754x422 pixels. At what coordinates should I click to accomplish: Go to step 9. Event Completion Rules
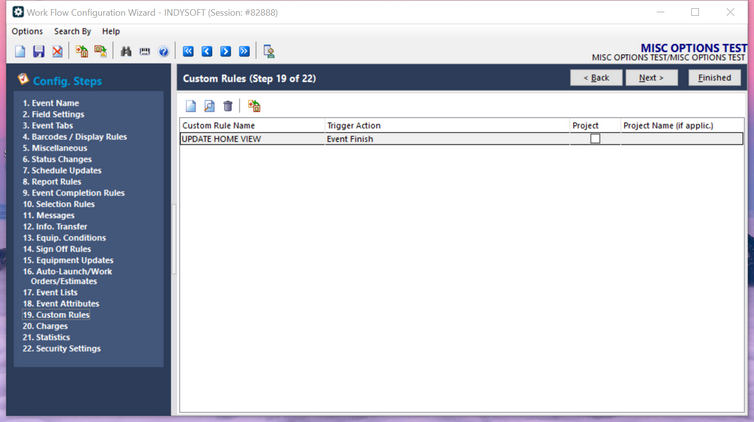(x=74, y=193)
